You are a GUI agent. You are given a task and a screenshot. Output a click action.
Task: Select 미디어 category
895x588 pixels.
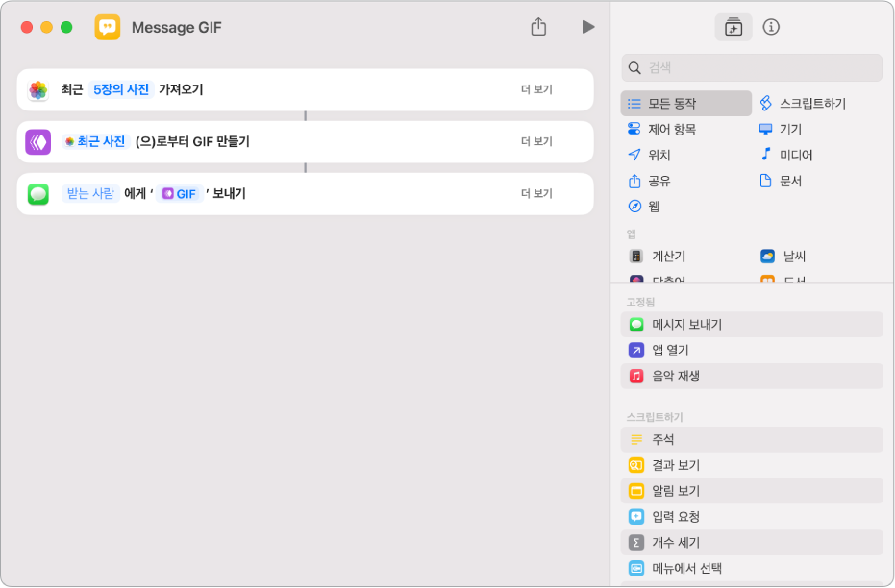[x=786, y=155]
